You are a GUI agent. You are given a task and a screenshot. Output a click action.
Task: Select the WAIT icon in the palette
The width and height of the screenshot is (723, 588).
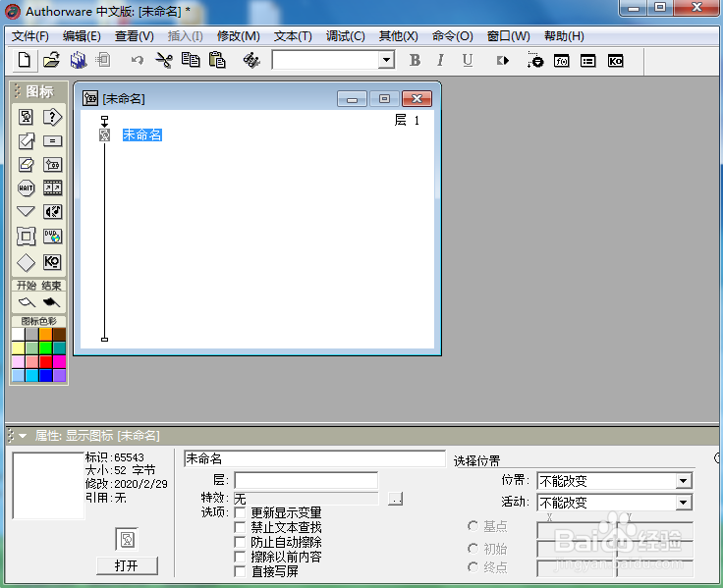pyautogui.click(x=26, y=188)
